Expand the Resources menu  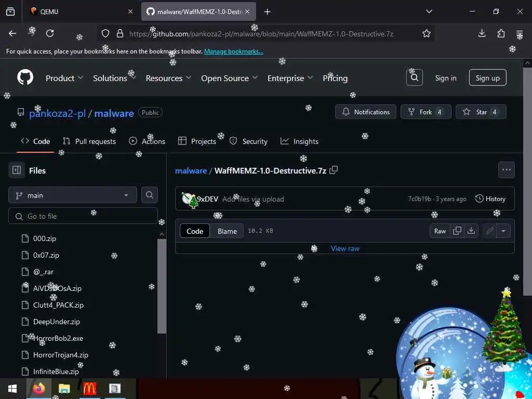[x=168, y=78]
